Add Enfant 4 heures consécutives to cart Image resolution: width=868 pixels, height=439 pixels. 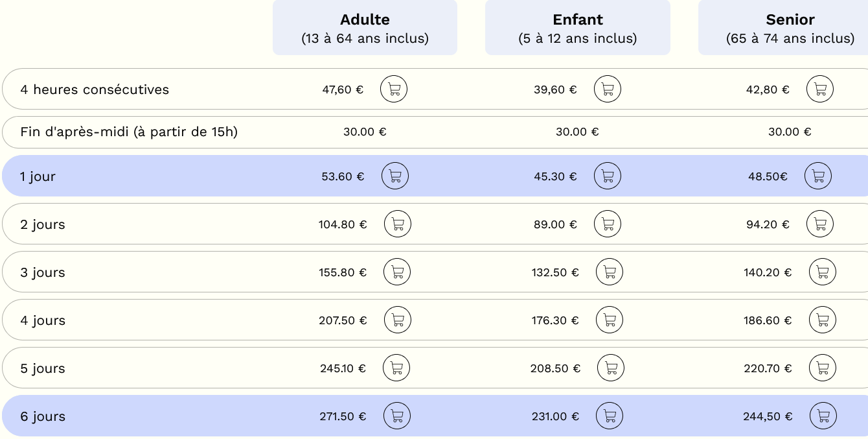[608, 89]
